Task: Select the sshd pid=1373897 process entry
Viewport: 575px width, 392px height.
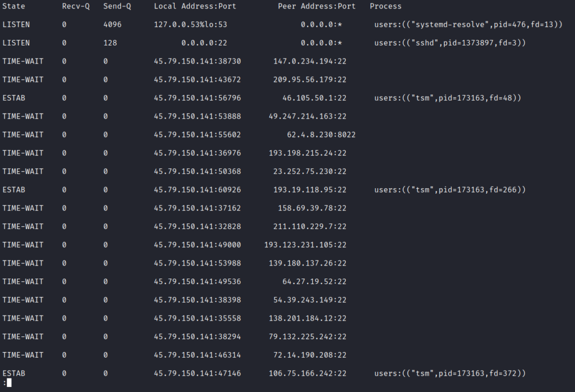Action: pos(450,43)
